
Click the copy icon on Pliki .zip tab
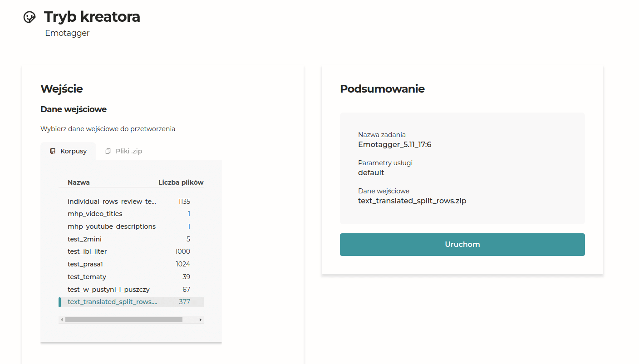[x=108, y=151]
